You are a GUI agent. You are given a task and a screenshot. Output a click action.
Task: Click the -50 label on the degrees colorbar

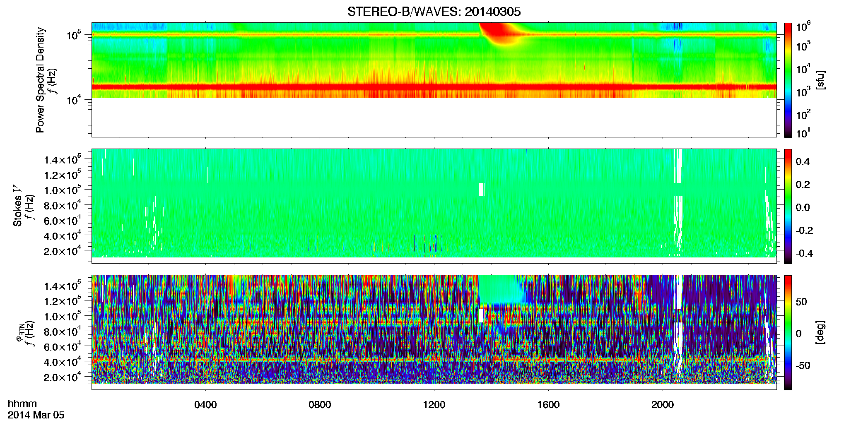click(803, 365)
